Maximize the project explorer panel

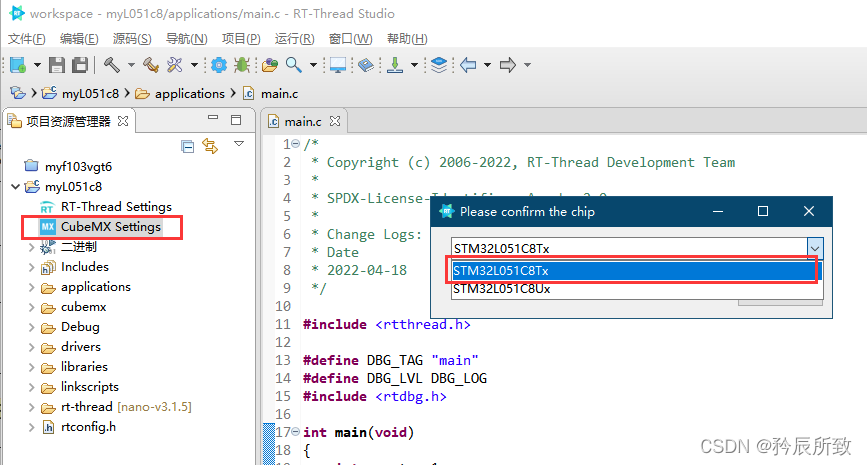coord(236,120)
